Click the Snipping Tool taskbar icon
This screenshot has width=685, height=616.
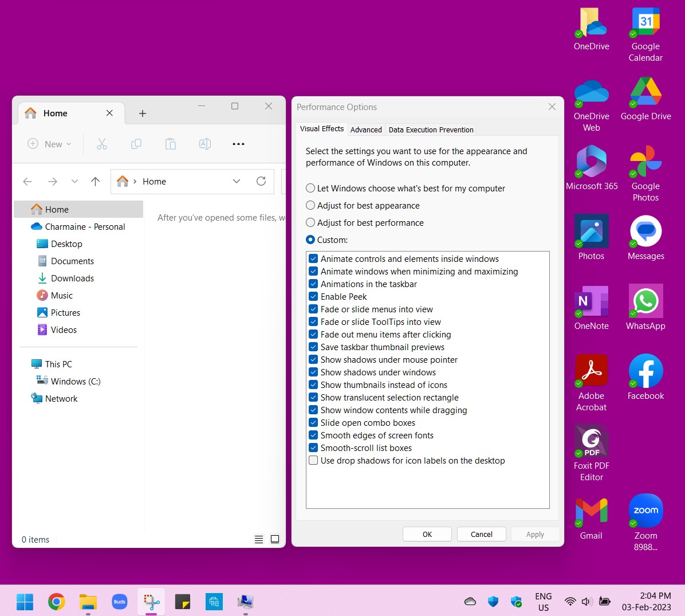[151, 602]
